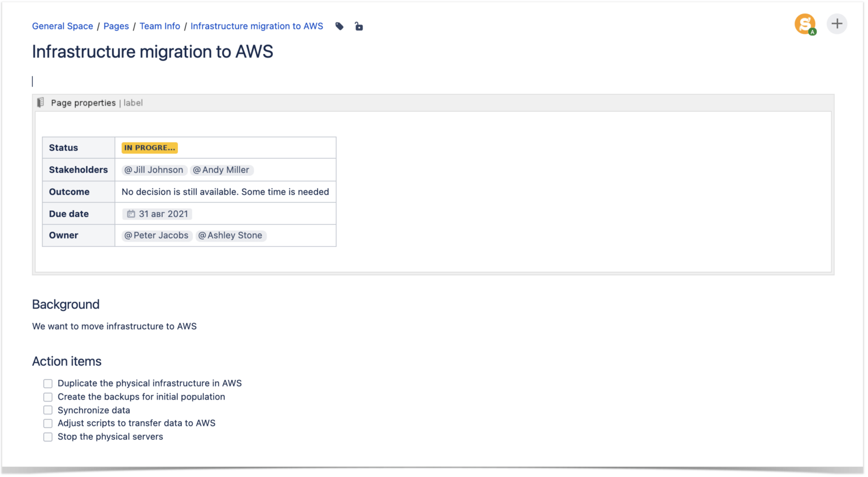This screenshot has height=477, width=868.
Task: Open the General Space breadcrumb link
Action: (x=62, y=26)
